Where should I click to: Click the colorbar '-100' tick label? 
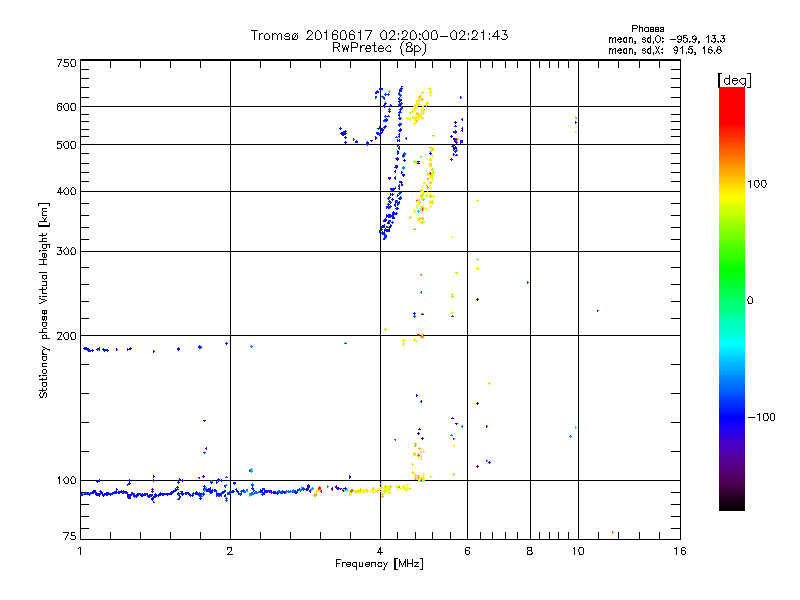click(761, 417)
